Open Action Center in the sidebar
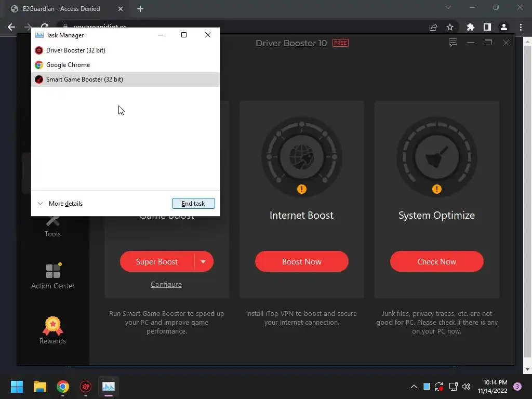The image size is (532, 399). (53, 276)
